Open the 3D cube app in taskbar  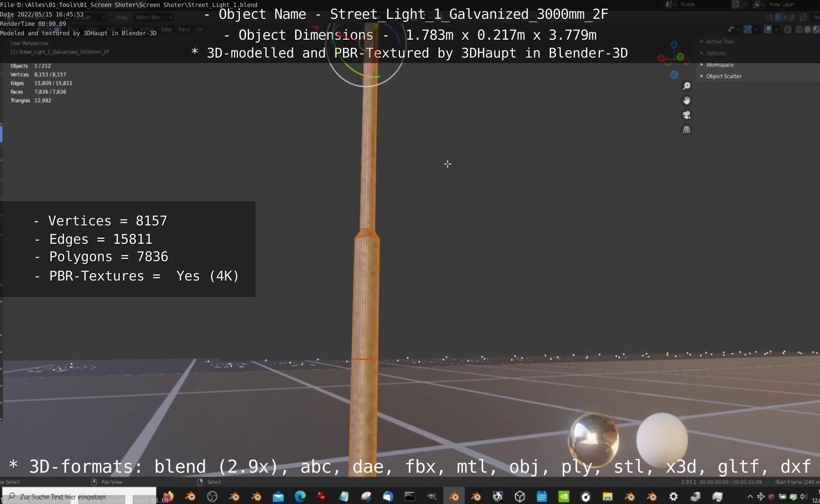520,496
